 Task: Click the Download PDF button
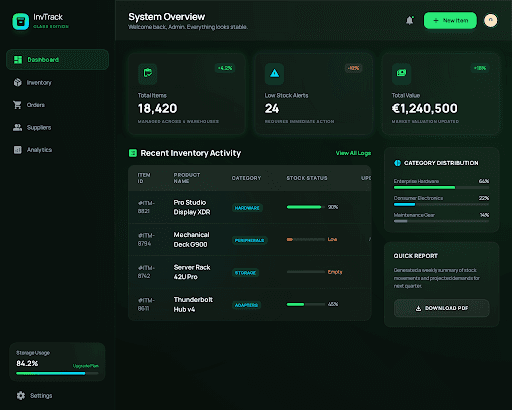[x=442, y=308]
